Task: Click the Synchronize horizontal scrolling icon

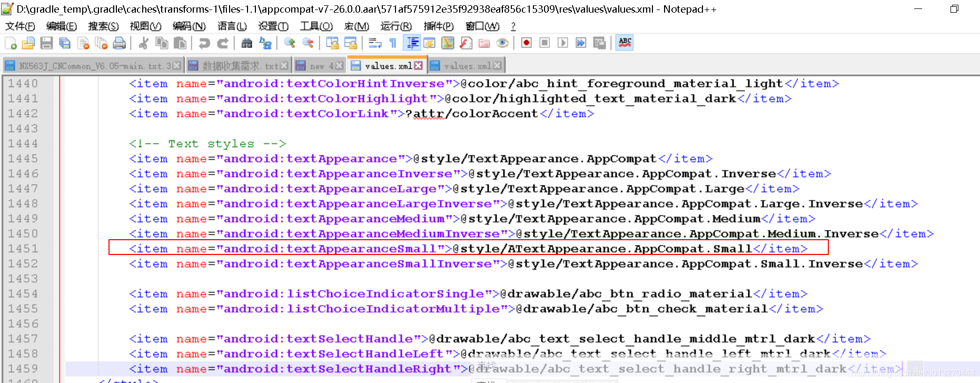Action: (350, 43)
